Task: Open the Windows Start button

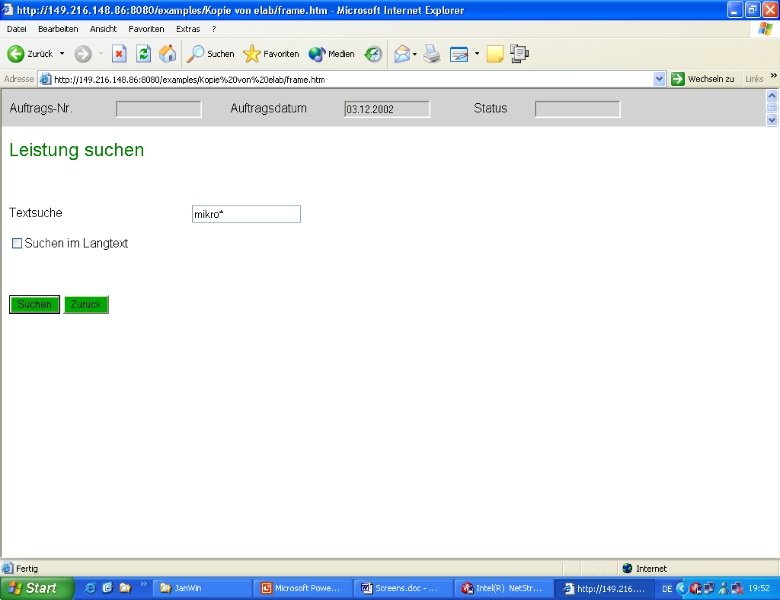Action: click(x=37, y=588)
